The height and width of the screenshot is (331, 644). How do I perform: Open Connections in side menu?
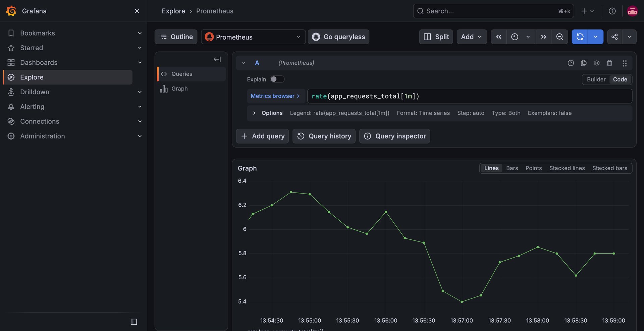pos(40,121)
